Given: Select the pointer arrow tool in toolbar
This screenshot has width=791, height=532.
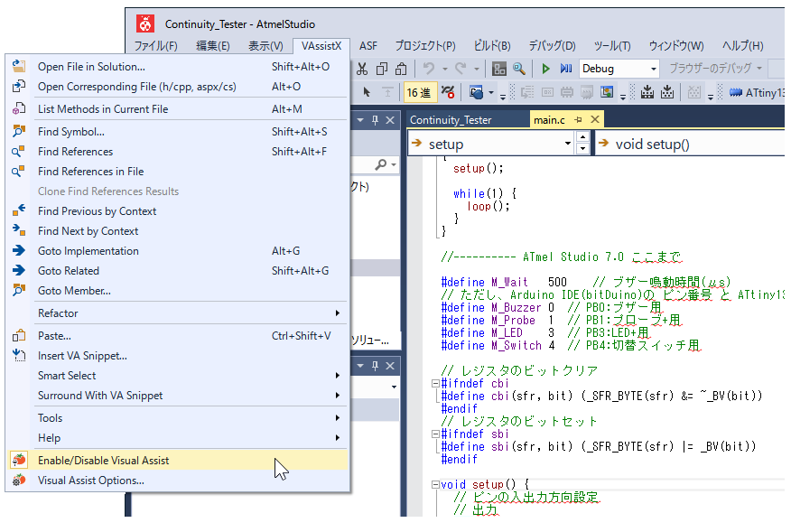Looking at the screenshot, I should click(x=367, y=92).
